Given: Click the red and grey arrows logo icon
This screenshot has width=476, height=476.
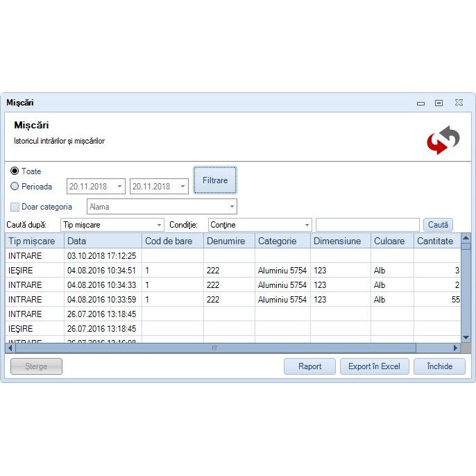Looking at the screenshot, I should pyautogui.click(x=443, y=139).
